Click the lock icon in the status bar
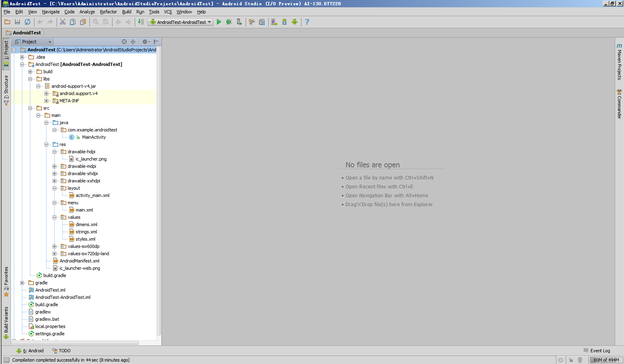Screen dimensions: 624x364 tap(571, 360)
